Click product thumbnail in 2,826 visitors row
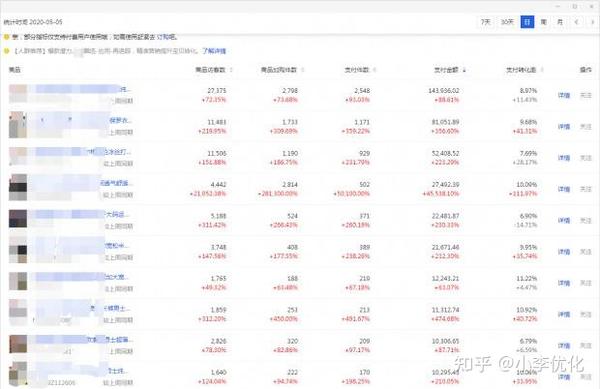The width and height of the screenshot is (600, 389). tap(18, 344)
